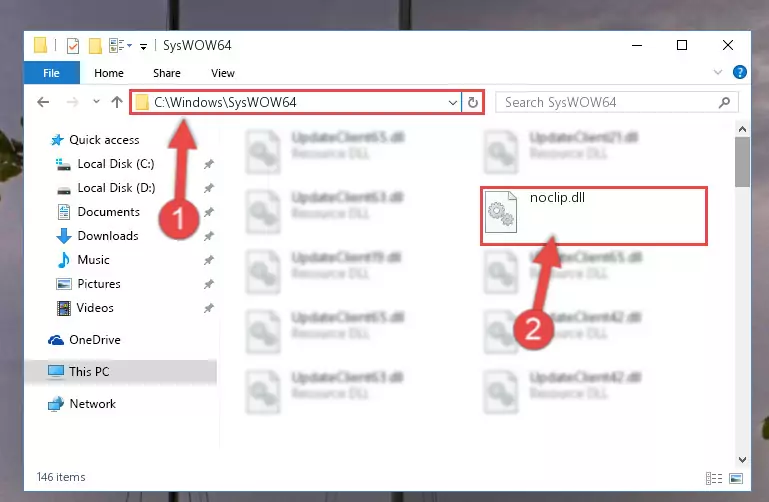Go up one folder level
The width and height of the screenshot is (769, 502).
[117, 102]
